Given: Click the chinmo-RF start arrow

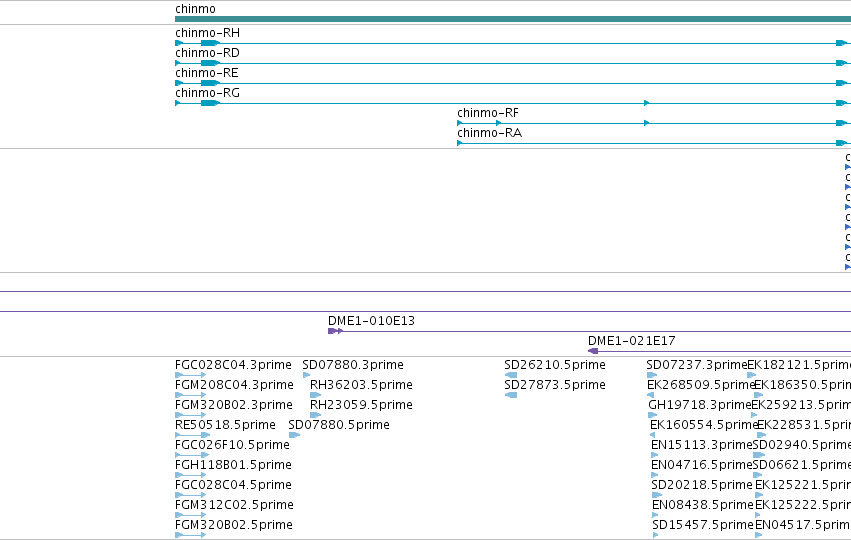Looking at the screenshot, I should tap(460, 123).
